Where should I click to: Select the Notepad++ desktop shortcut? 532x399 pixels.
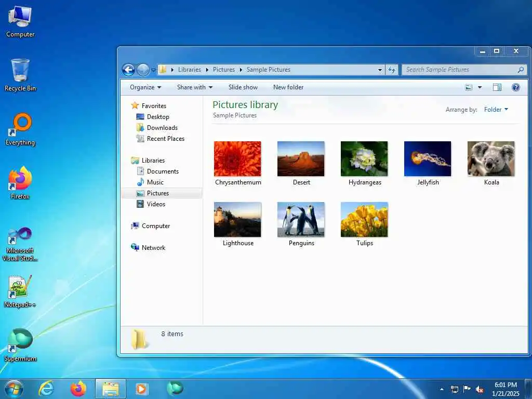(20, 291)
